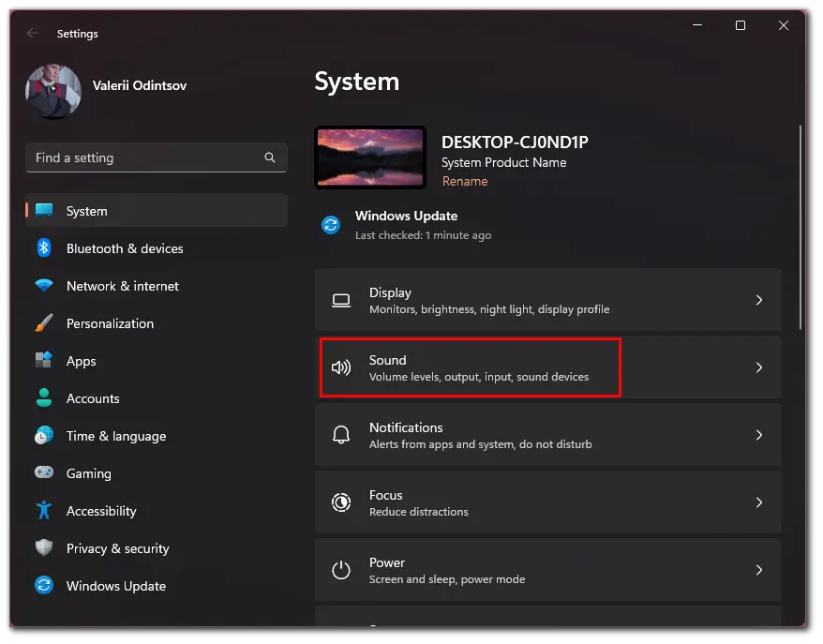Open Display monitors and brightness row
Screen dimensions: 823x644
tap(548, 300)
